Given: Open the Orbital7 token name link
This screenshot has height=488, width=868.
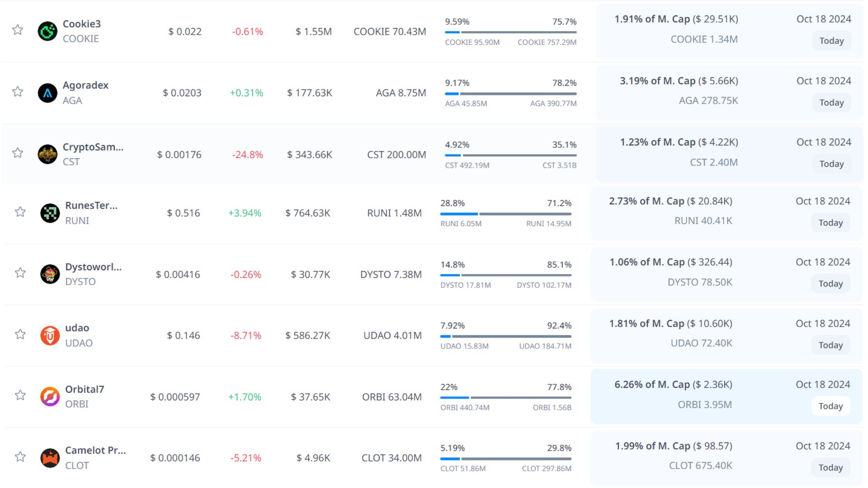Looking at the screenshot, I should (85, 389).
